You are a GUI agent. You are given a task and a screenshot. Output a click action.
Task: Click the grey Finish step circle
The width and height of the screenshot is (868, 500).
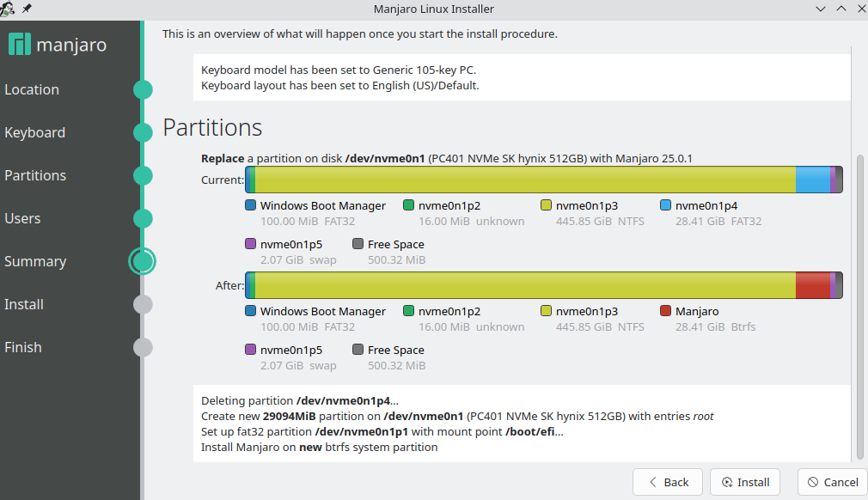(x=143, y=347)
